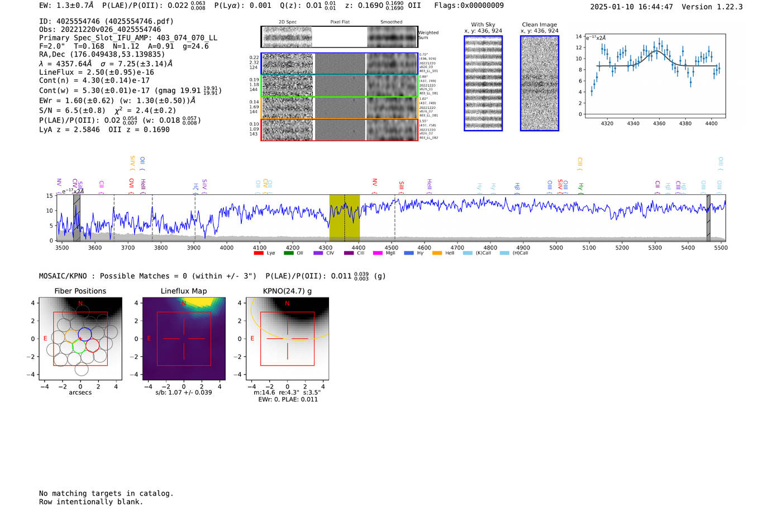Click the (K)CaII legend swatch

(468, 253)
